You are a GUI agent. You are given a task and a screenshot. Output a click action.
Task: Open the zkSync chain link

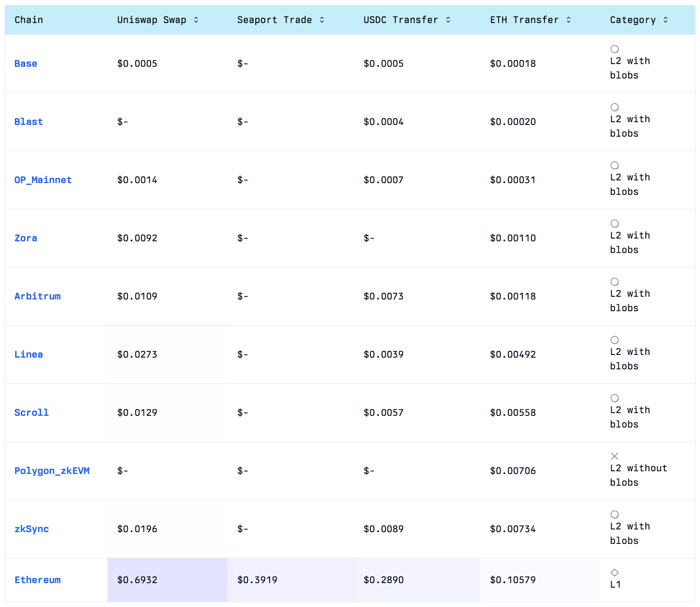[32, 529]
